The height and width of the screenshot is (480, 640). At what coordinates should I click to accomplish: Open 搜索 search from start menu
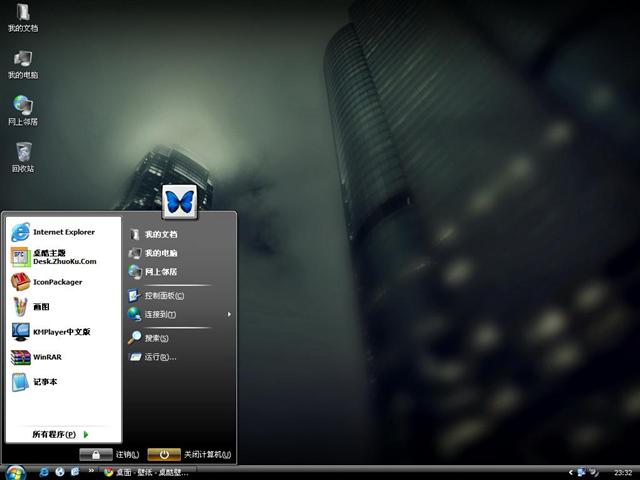tap(180, 338)
